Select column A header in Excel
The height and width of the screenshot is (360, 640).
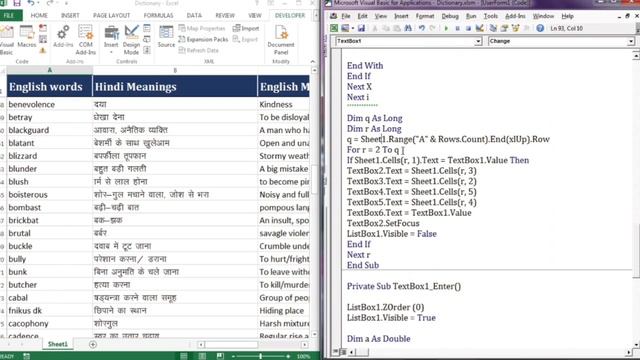point(50,70)
